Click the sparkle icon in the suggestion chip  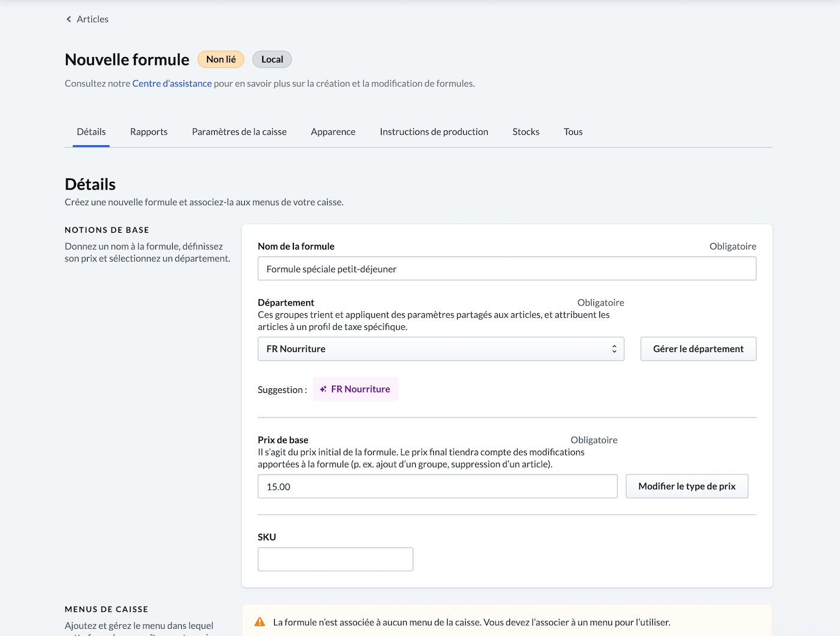coord(323,389)
